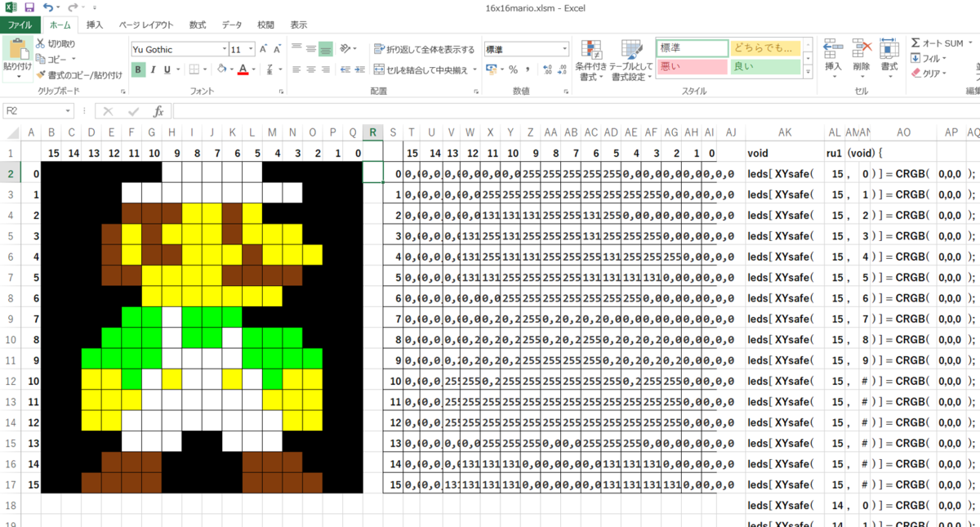Undo the last action
The width and height of the screenshot is (980, 527).
[x=48, y=7]
